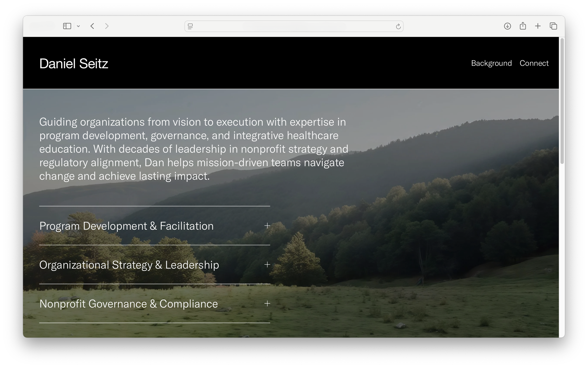
Task: Expand Nonprofit Governance & Compliance plus icon
Action: [x=267, y=303]
